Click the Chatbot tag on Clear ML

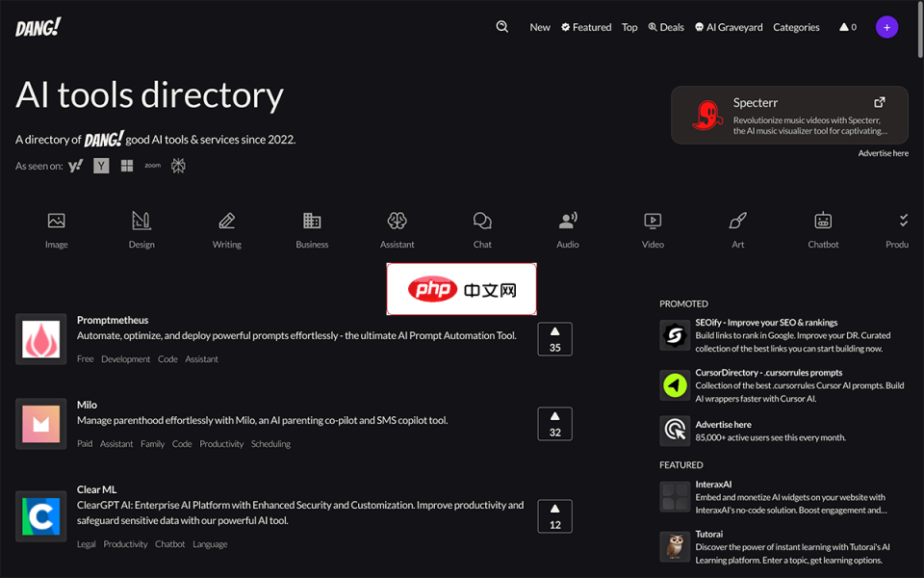click(x=169, y=543)
